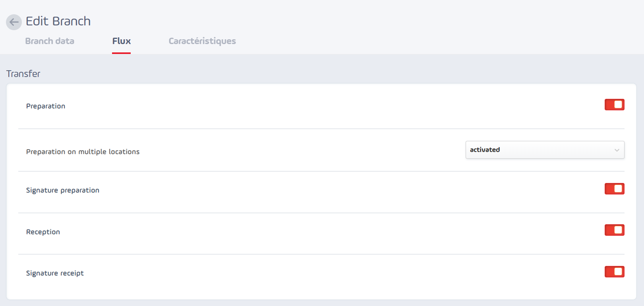Click the Signature preparation label
644x306 pixels.
pos(63,190)
